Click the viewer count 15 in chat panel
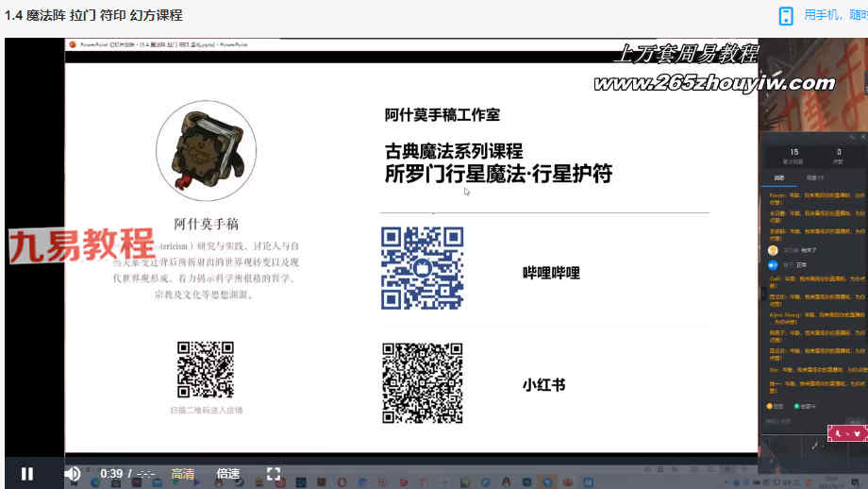The image size is (868, 489). (793, 152)
